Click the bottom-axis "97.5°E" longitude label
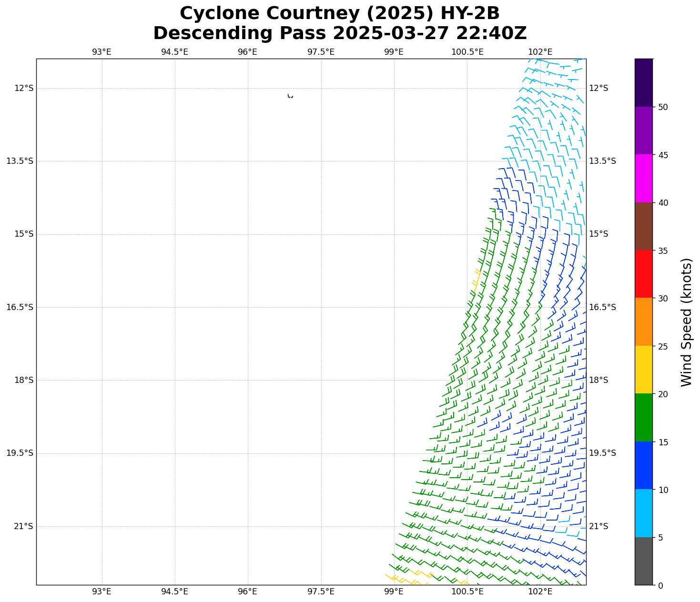The width and height of the screenshot is (700, 602). (321, 592)
